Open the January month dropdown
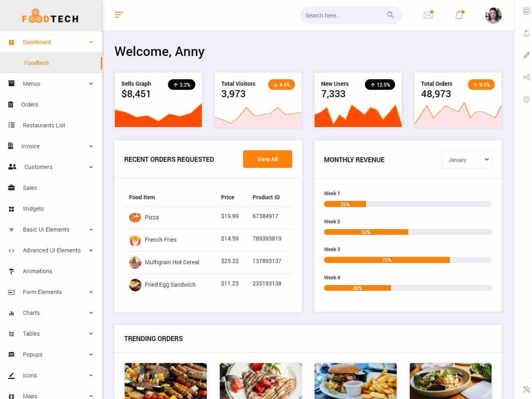Viewport: 532px width, 399px height. click(x=467, y=160)
